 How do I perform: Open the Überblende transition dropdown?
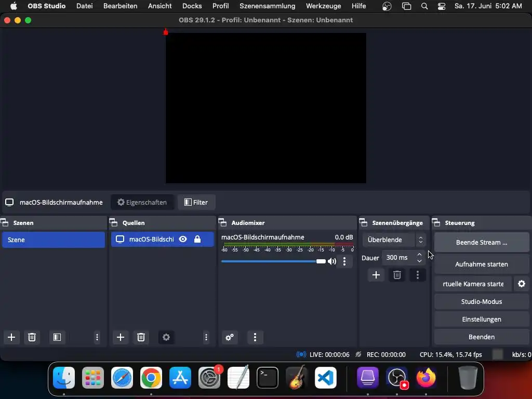pyautogui.click(x=394, y=240)
